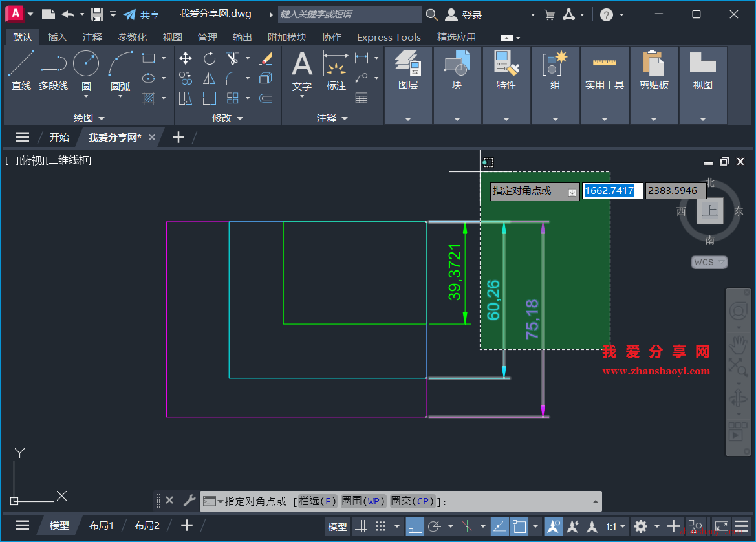Toggle polar tracking in status bar
Viewport: 756px width, 542px height.
(x=435, y=526)
